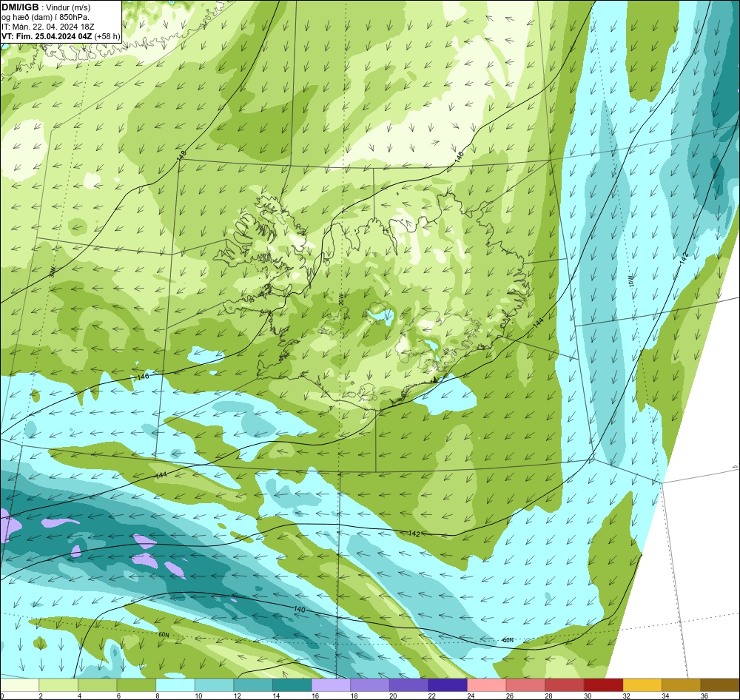Click the light cyan 8–10 m/s legend swatch

(x=175, y=685)
